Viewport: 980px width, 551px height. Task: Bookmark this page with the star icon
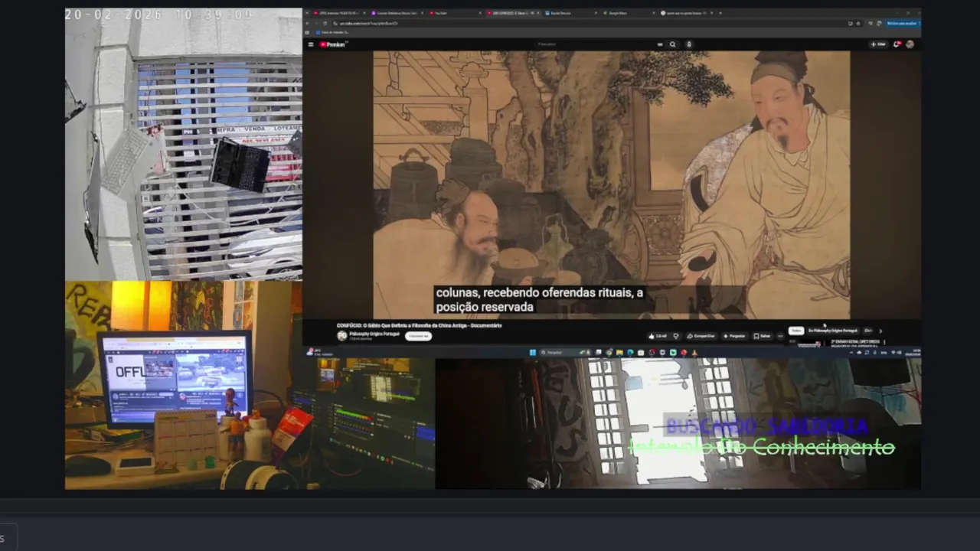coord(858,23)
